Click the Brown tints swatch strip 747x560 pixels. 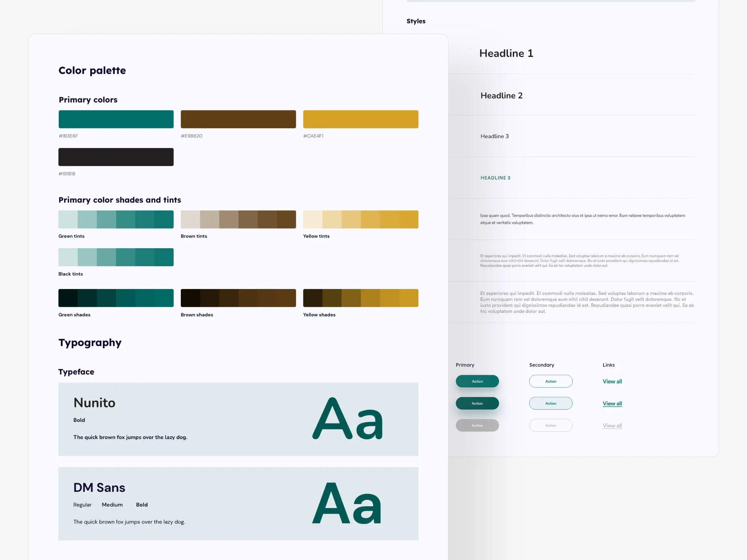tap(238, 219)
